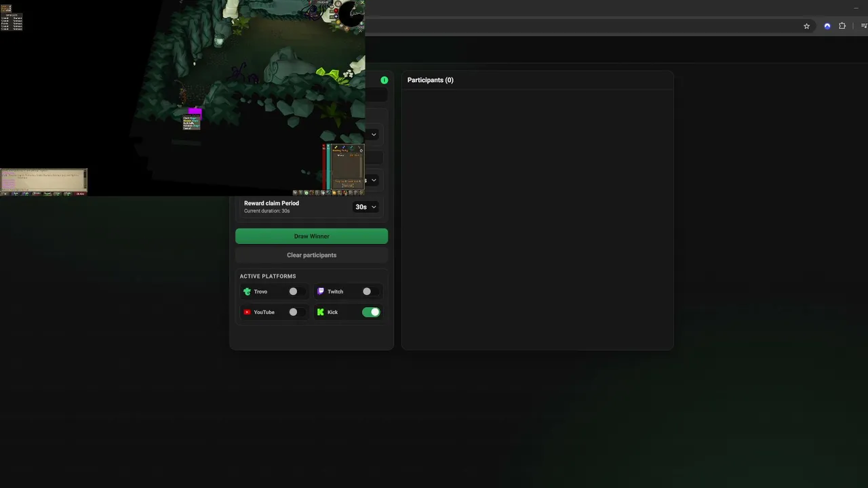Click the green info icon
868x488 pixels.
384,80
